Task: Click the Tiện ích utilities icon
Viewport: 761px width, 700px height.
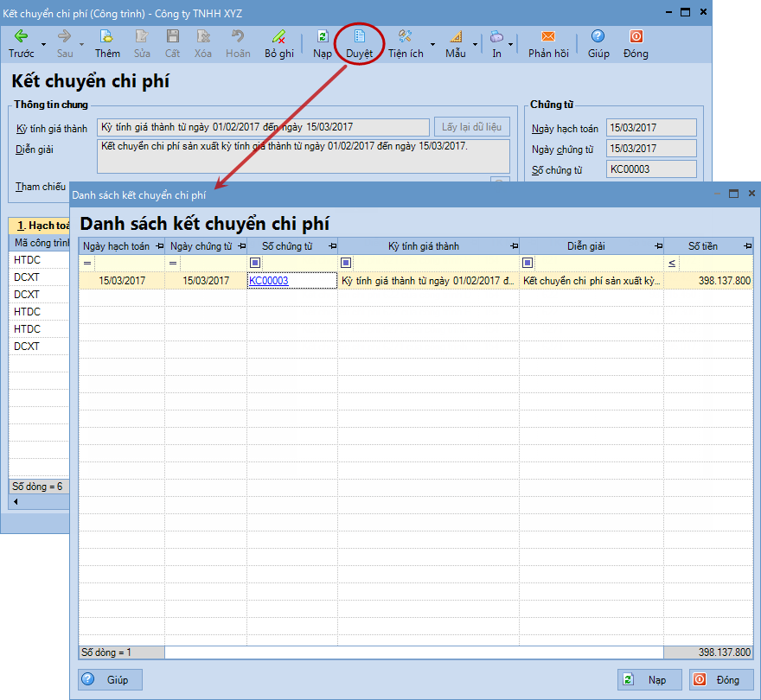Action: (405, 36)
